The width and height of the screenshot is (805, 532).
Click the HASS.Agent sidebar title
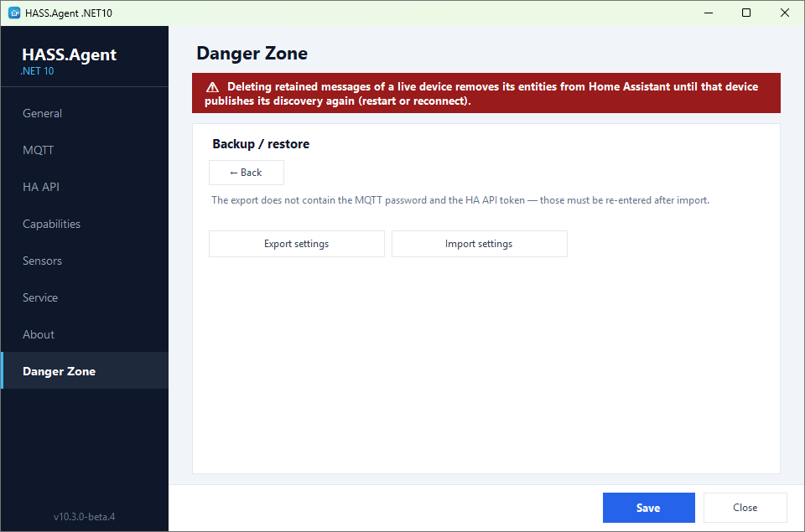70,54
